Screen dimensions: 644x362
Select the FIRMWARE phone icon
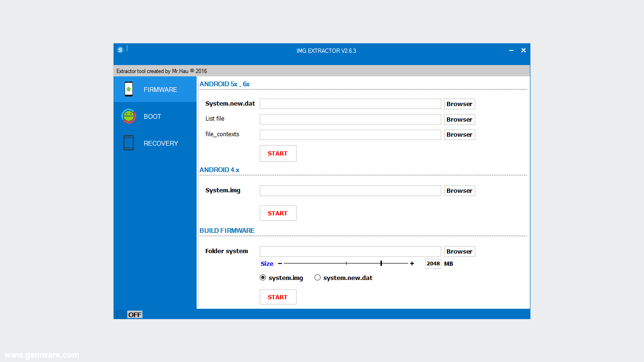point(128,89)
